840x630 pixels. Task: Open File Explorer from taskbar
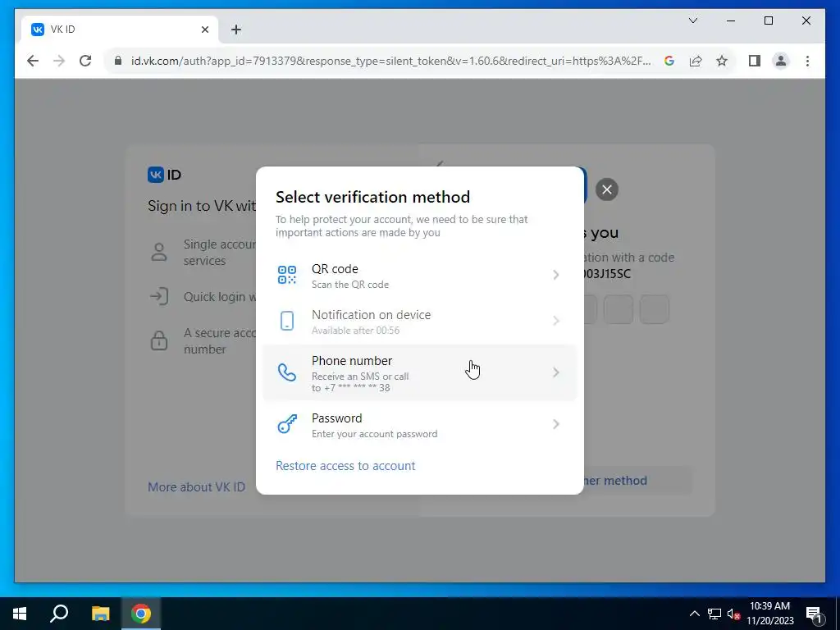(100, 614)
